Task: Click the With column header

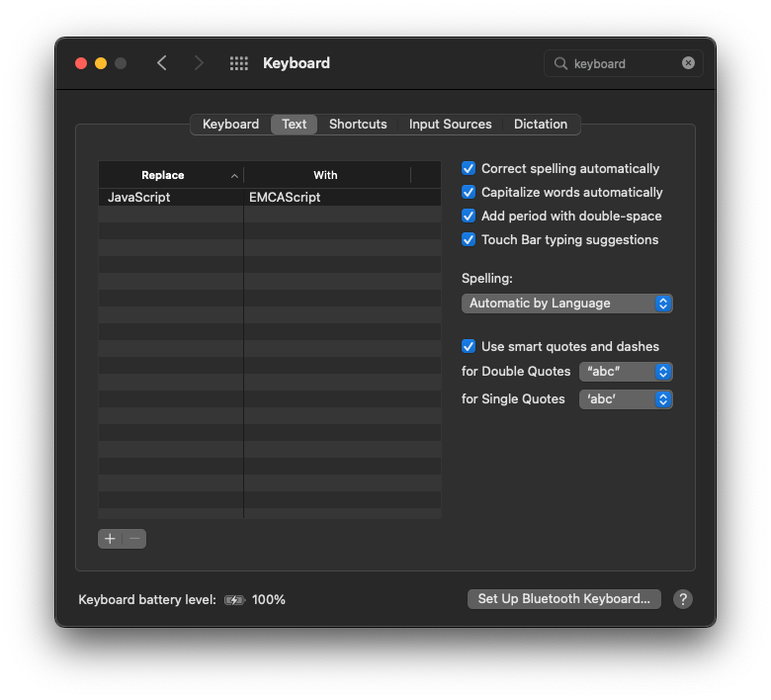Action: click(x=326, y=175)
